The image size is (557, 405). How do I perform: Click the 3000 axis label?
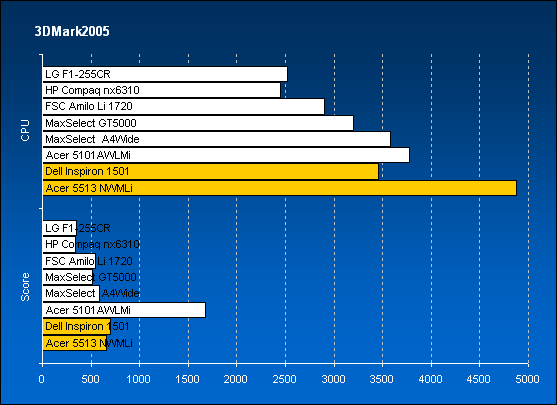pos(333,379)
